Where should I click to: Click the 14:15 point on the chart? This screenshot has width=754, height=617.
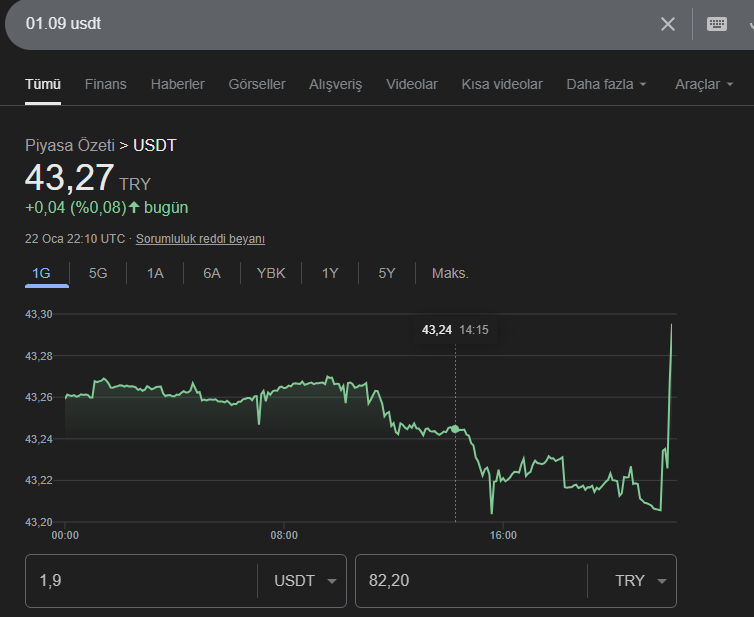pos(455,429)
